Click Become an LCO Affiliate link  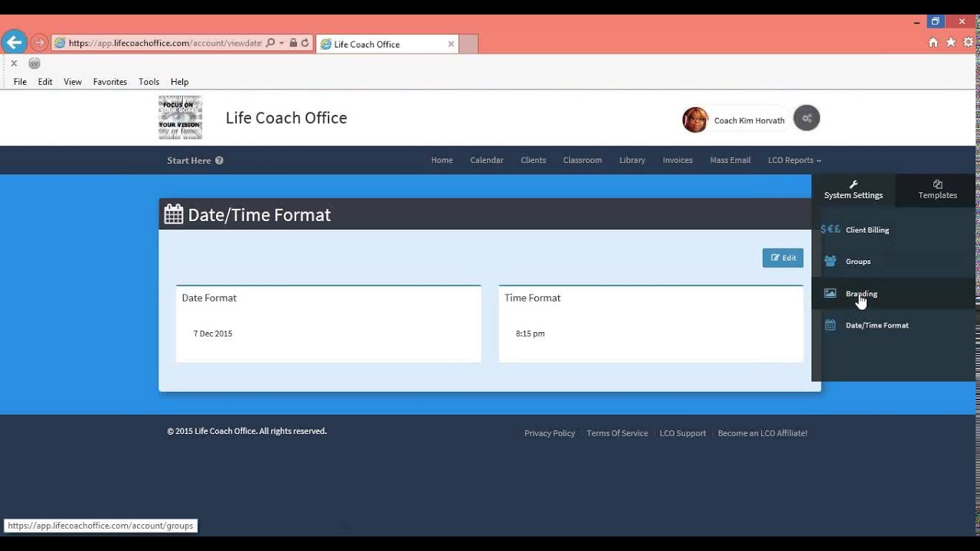pos(763,433)
